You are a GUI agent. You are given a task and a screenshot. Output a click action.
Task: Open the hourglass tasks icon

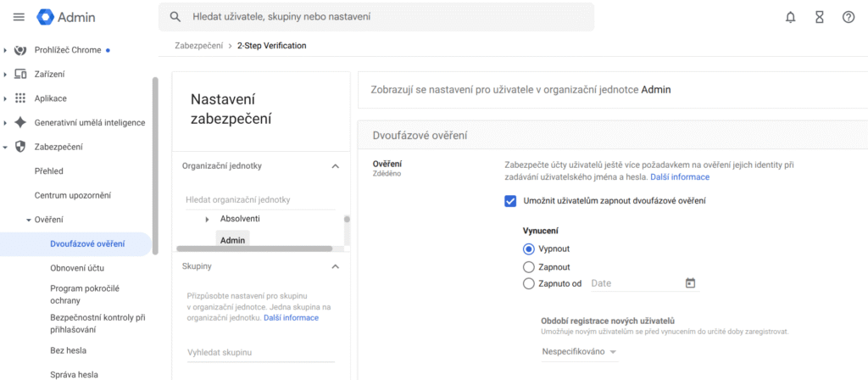[x=820, y=17]
